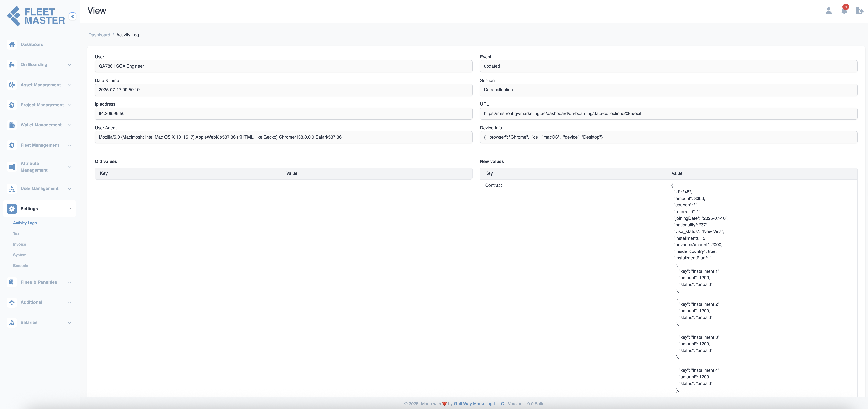Click the Event field showing updated
868x409 pixels.
click(669, 66)
